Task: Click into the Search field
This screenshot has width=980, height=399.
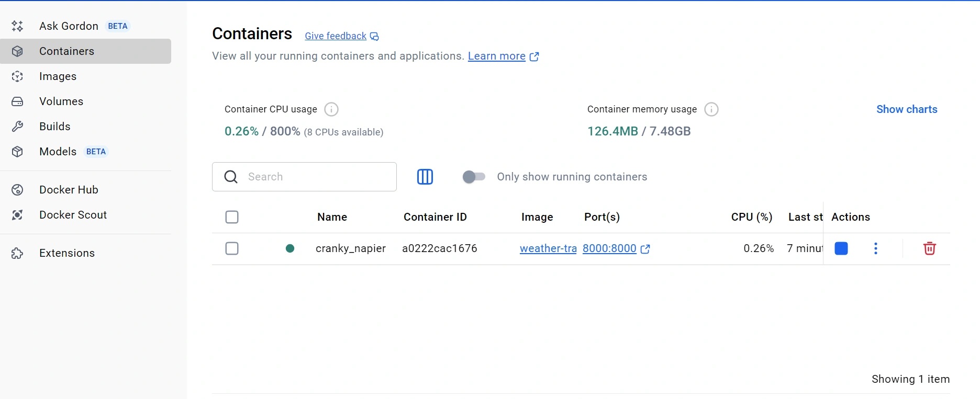Action: (304, 177)
